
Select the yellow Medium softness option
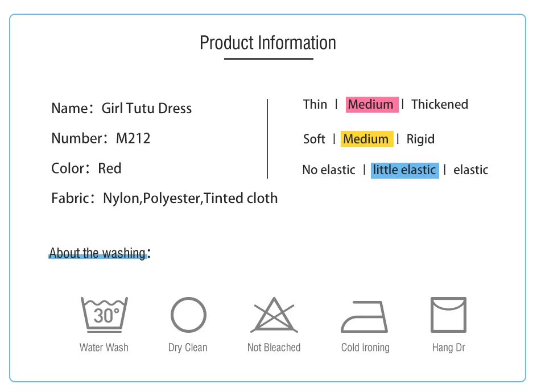[x=367, y=139]
